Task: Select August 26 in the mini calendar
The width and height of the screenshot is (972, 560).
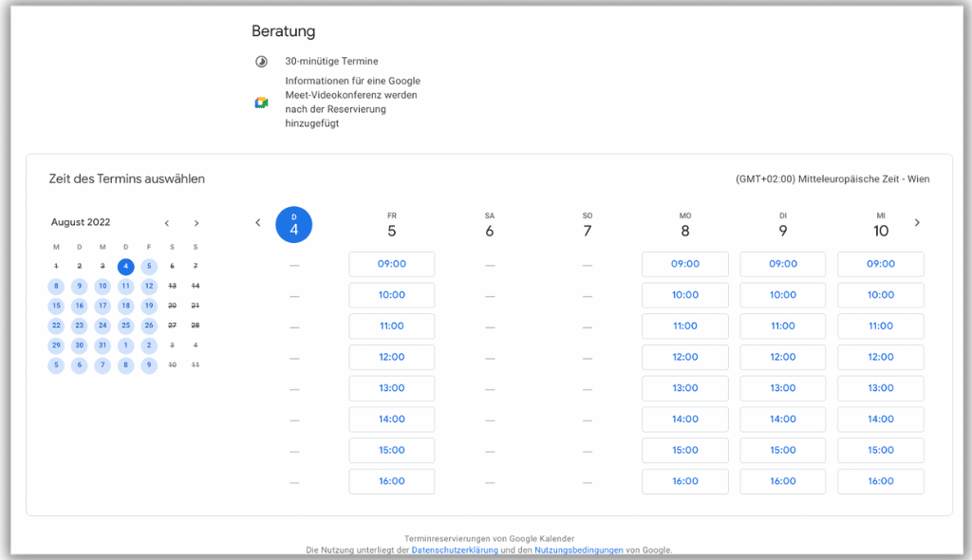Action: tap(148, 325)
